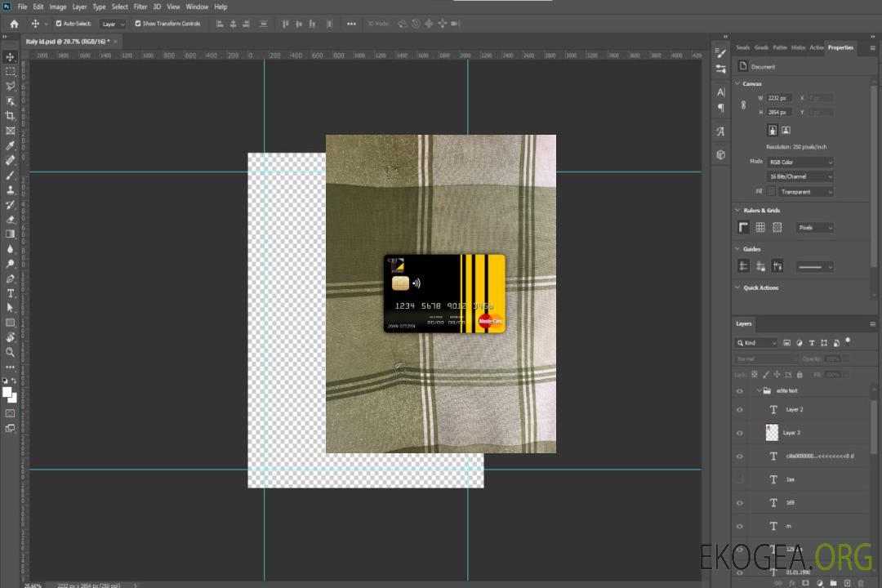Select the Lasso tool
Viewport: 882px width, 588px height.
[10, 86]
